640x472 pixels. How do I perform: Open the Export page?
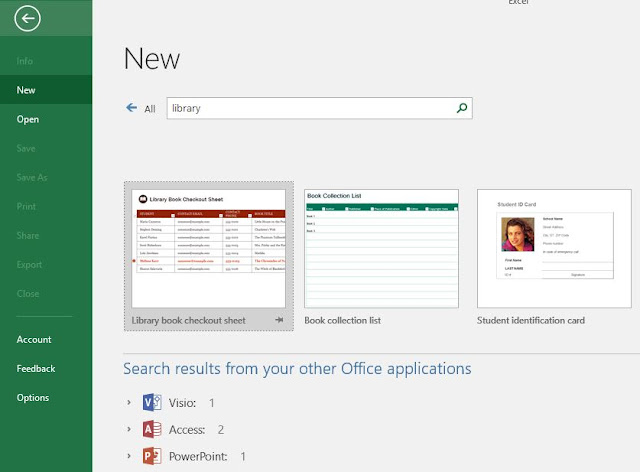click(46, 265)
